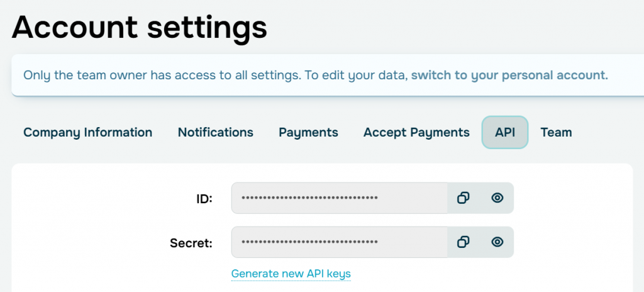644x292 pixels.
Task: Show the hidden Secret with eye icon
Action: 497,242
